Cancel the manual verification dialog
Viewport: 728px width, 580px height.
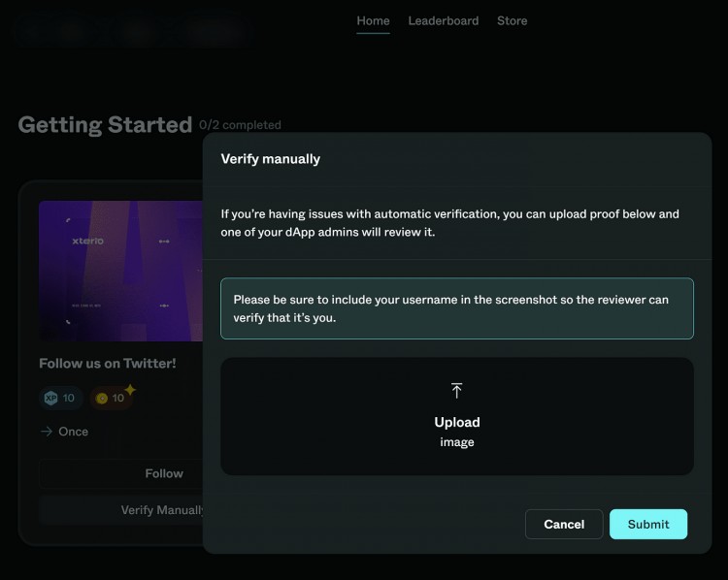pyautogui.click(x=563, y=524)
